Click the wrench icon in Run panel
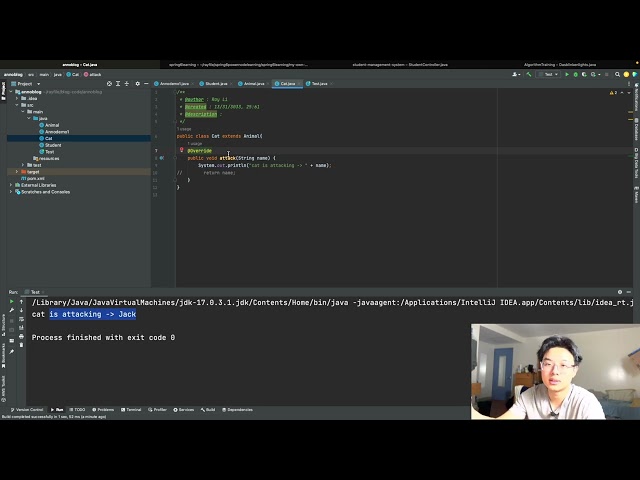The width and height of the screenshot is (640, 480). (x=11, y=310)
